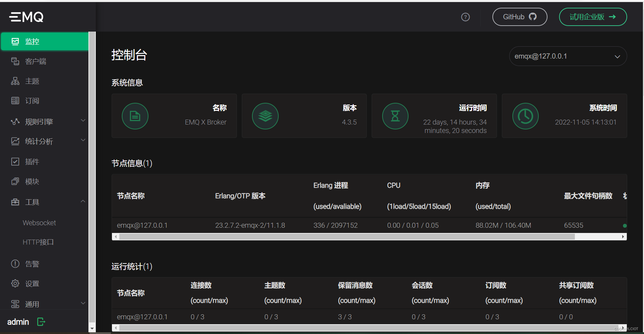Click the clients icon beside 客户端
The image size is (644, 334).
pyautogui.click(x=15, y=61)
